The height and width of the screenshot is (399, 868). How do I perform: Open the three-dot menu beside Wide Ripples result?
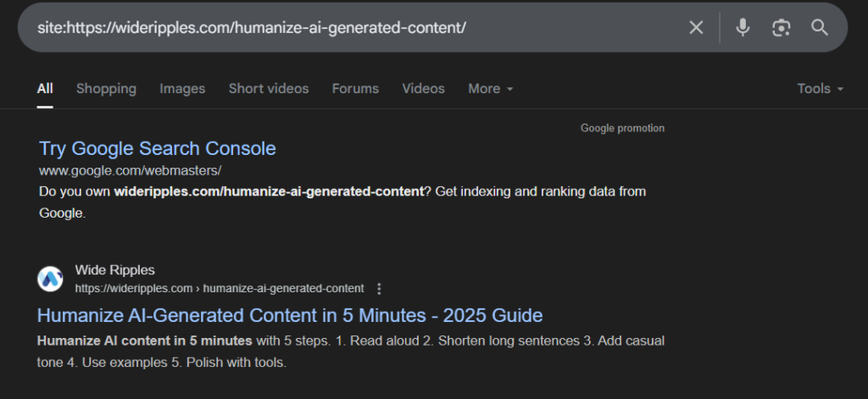[x=379, y=289]
